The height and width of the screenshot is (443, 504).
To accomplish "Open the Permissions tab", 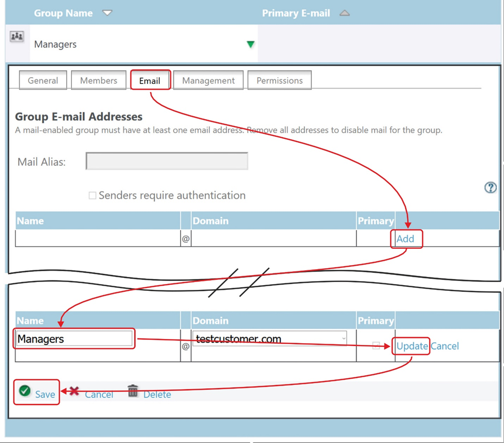I will click(x=279, y=81).
